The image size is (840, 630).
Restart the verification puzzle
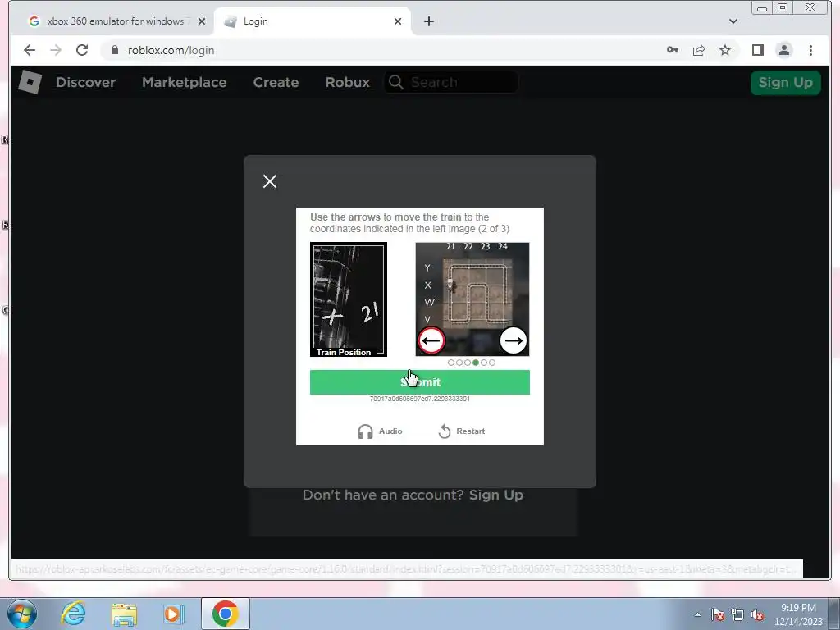pos(461,431)
